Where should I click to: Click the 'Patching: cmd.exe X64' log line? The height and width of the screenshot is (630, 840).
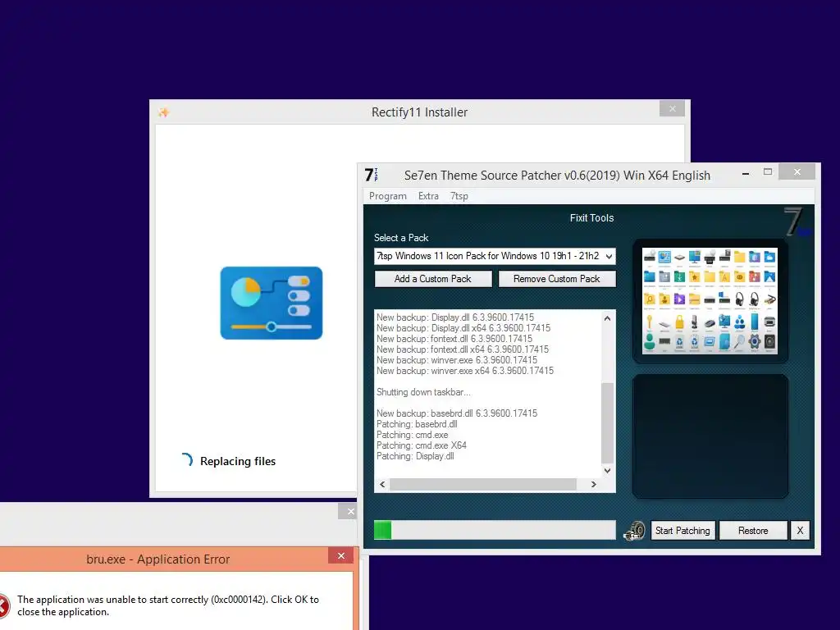pos(421,445)
